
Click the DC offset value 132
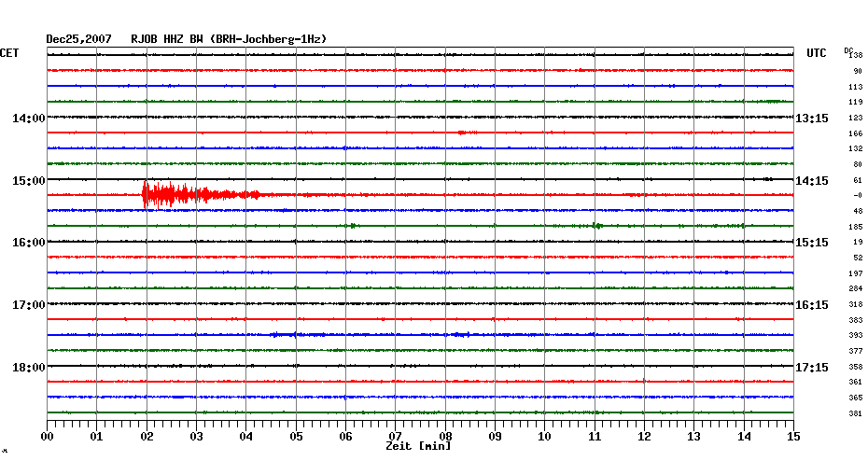tap(856, 149)
